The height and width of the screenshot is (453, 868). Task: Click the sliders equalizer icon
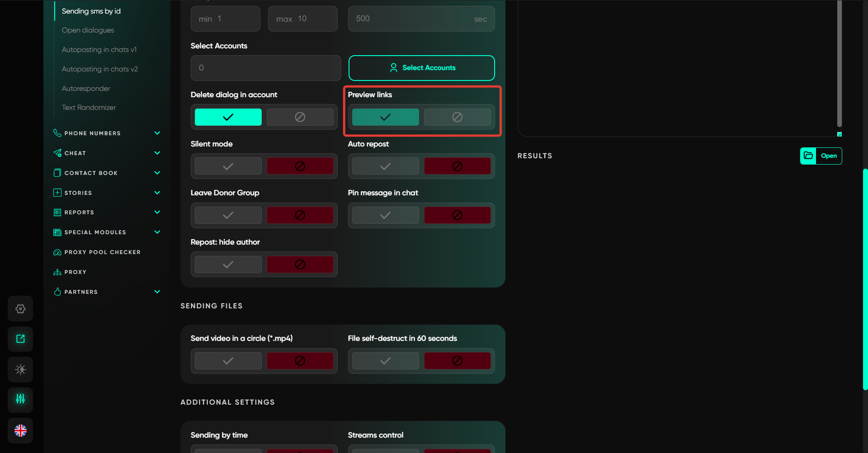(x=20, y=400)
